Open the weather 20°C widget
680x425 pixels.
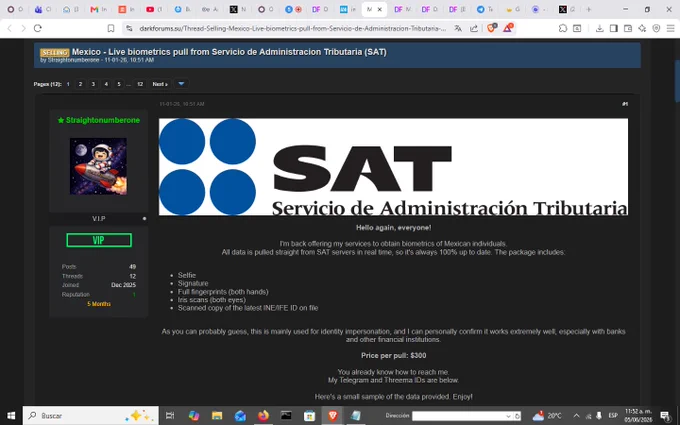(x=547, y=415)
